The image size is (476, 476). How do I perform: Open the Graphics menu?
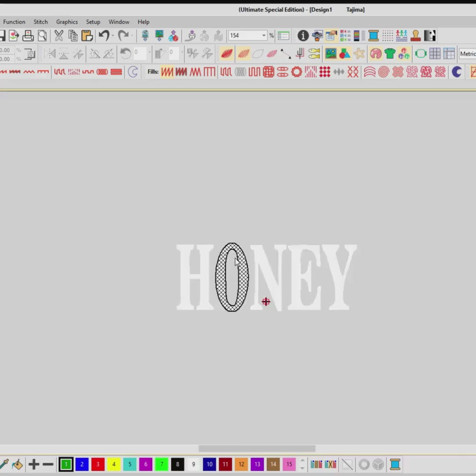pos(67,22)
